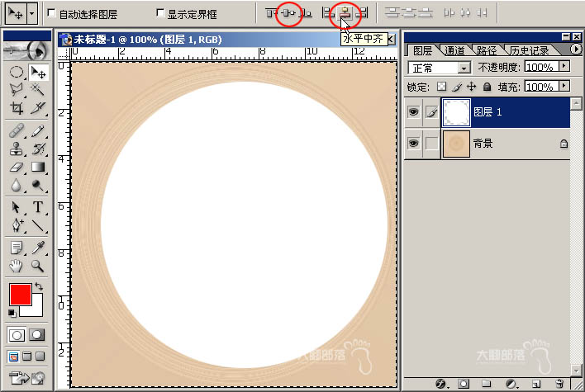Select the Clone Stamp tool
585x392 pixels.
click(16, 149)
